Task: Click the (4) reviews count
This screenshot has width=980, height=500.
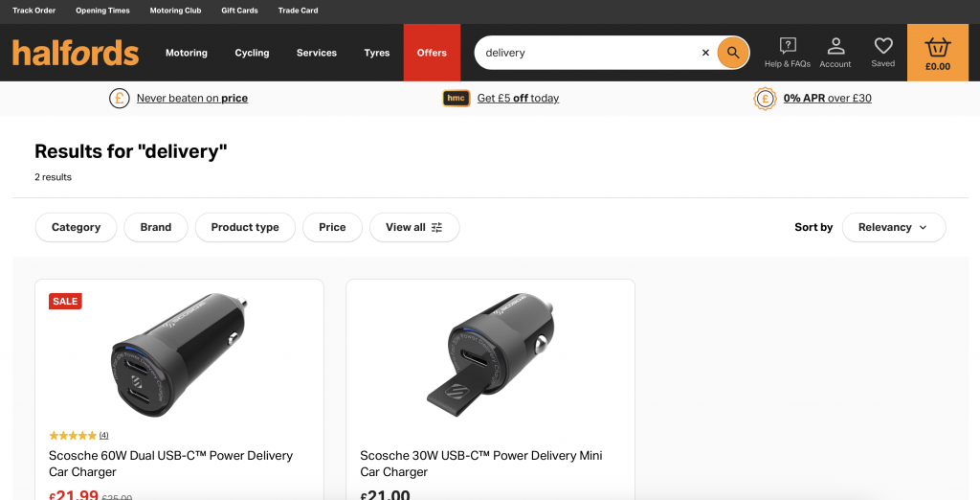Action: [103, 435]
